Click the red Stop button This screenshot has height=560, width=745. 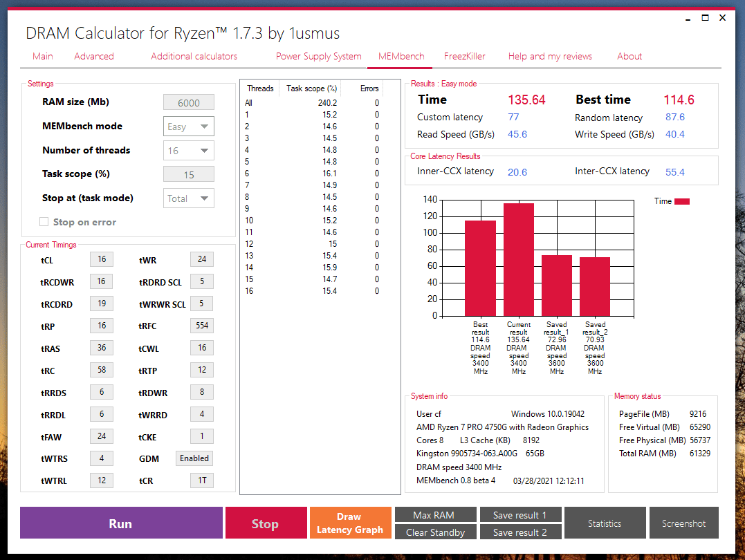[x=266, y=523]
